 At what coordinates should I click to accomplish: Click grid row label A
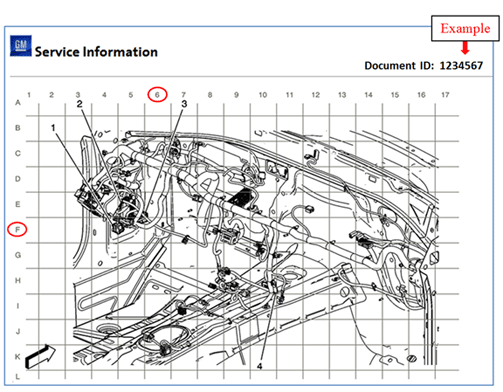[18, 103]
